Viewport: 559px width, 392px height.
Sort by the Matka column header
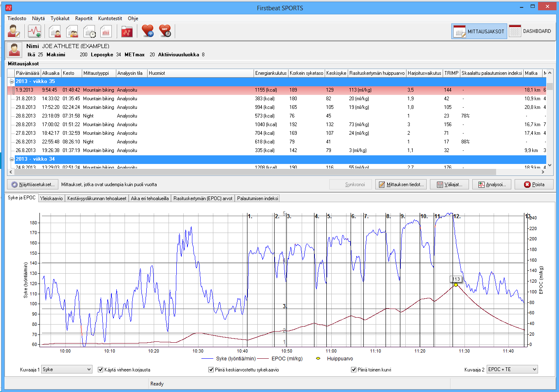(x=533, y=73)
